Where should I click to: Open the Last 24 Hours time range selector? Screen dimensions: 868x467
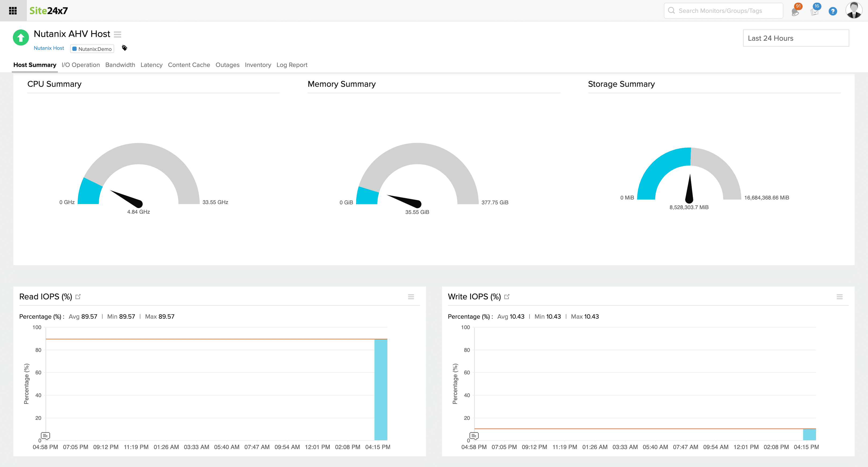796,38
